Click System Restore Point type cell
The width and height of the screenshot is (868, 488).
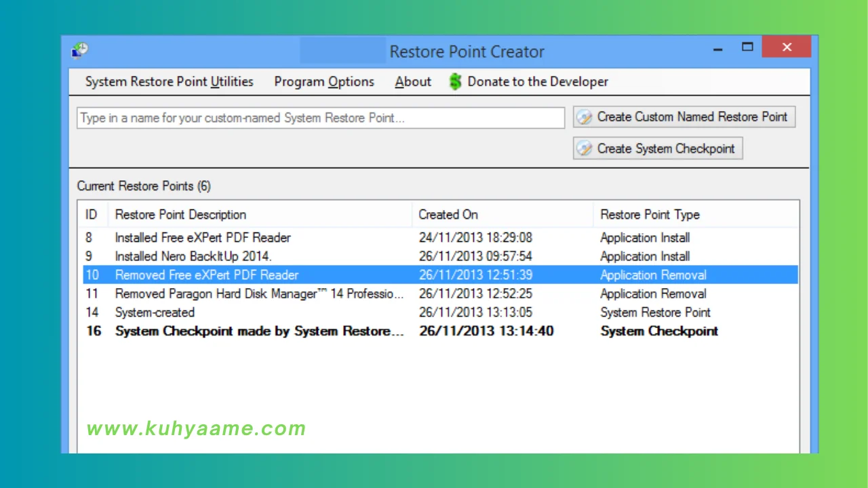(655, 312)
